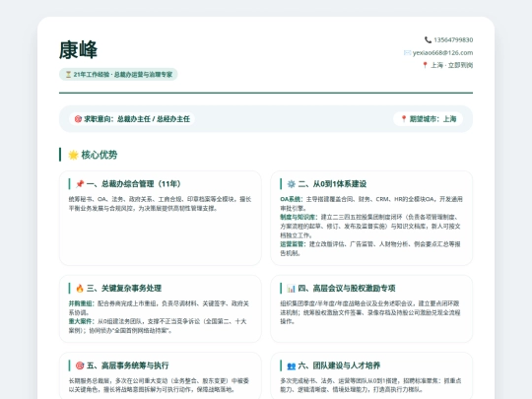This screenshot has width=532, height=399.
Task: Click heading 五、高层事务统筹与执行
Action: pos(127,366)
